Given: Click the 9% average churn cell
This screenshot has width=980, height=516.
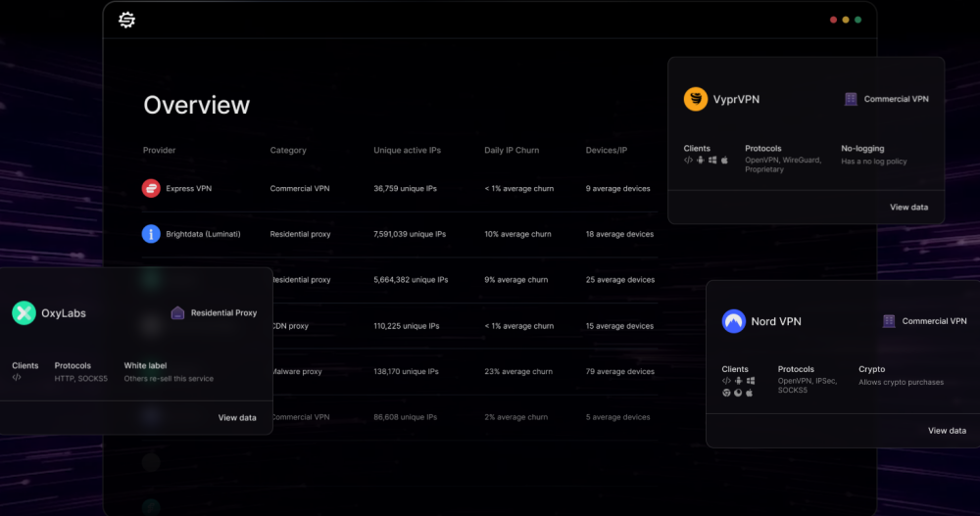Looking at the screenshot, I should [x=515, y=280].
